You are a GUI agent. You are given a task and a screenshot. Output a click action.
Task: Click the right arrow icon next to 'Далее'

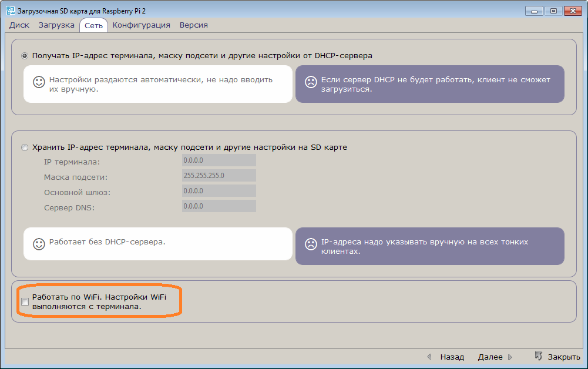(510, 357)
